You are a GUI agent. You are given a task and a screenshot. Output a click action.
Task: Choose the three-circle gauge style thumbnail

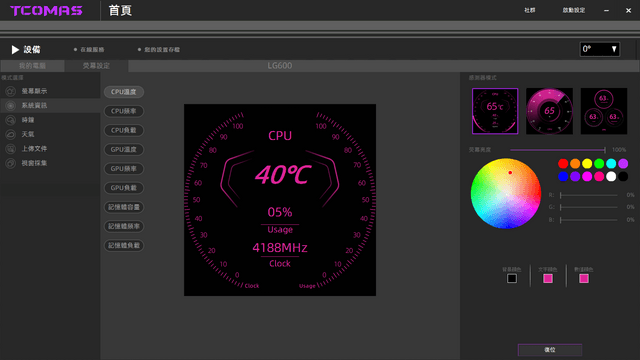click(x=604, y=111)
